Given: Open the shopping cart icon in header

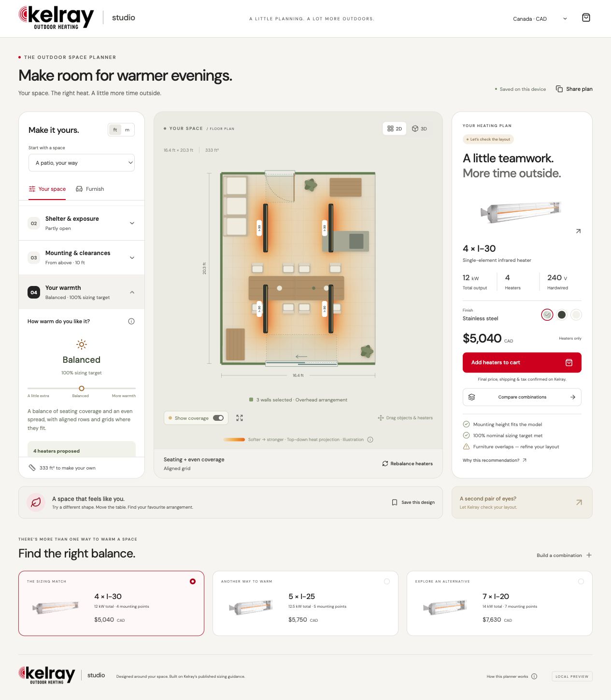Looking at the screenshot, I should coord(586,18).
